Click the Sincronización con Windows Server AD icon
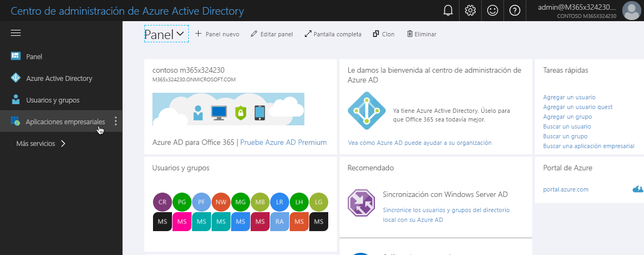The image size is (644, 255). pyautogui.click(x=361, y=203)
